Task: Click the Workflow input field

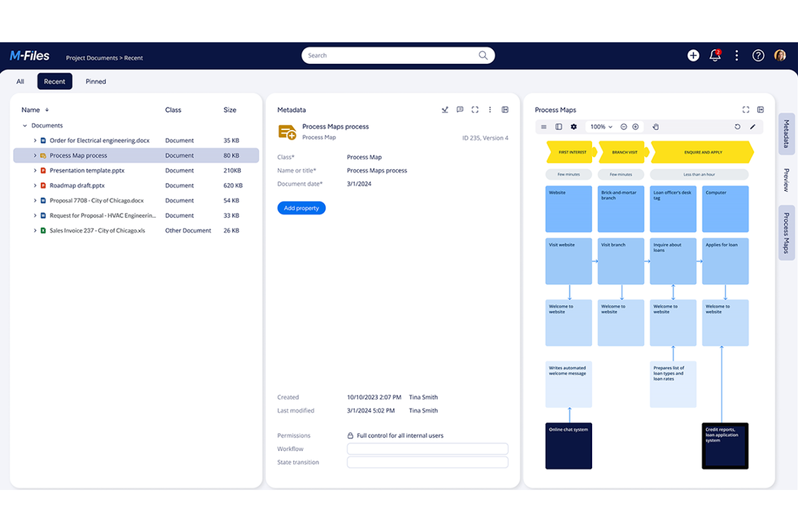Action: coord(428,449)
